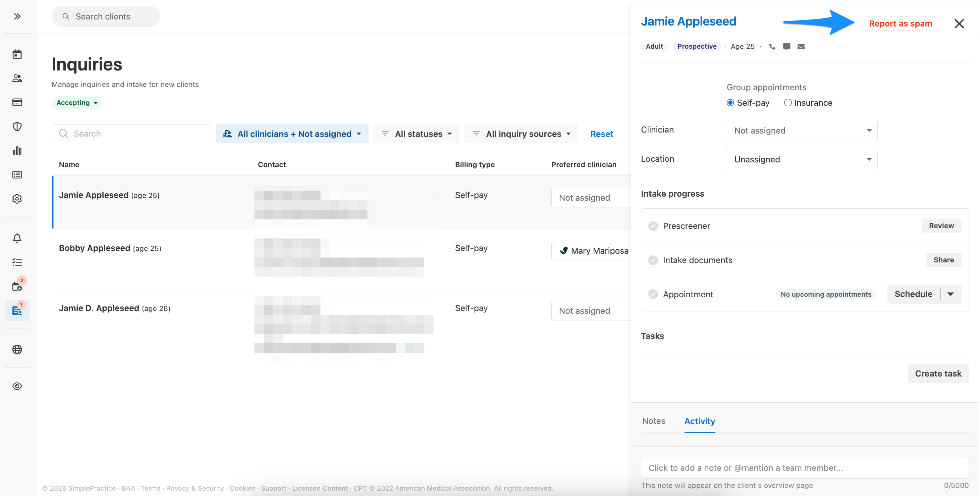980x496 pixels.
Task: Select Jamie Appleseed (age 25) inquiry row
Action: (341, 202)
